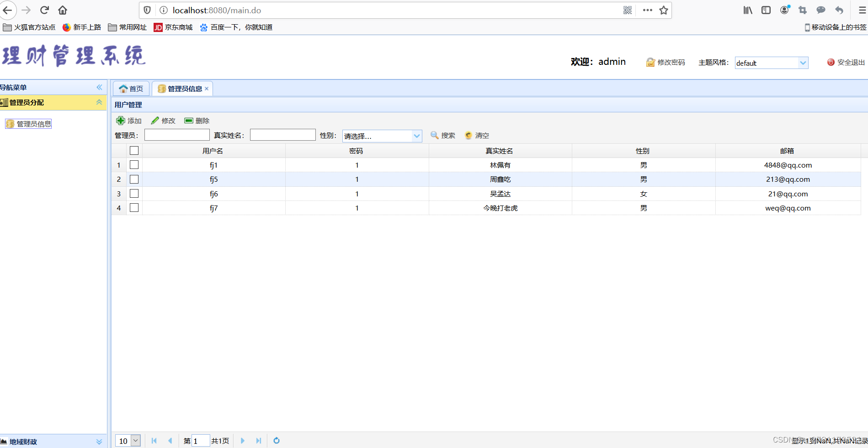This screenshot has height=448, width=868.
Task: Open 管理员信息 in the navigation tree
Action: 29,124
